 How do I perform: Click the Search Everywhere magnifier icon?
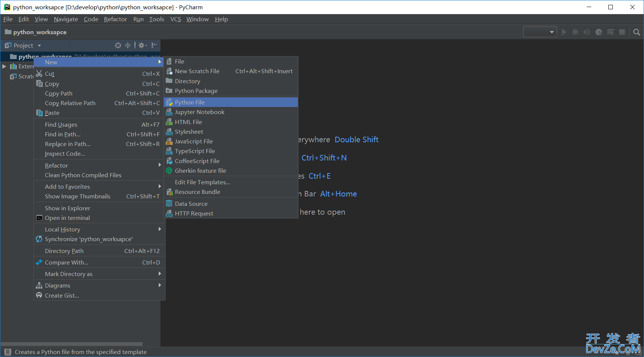click(x=637, y=32)
